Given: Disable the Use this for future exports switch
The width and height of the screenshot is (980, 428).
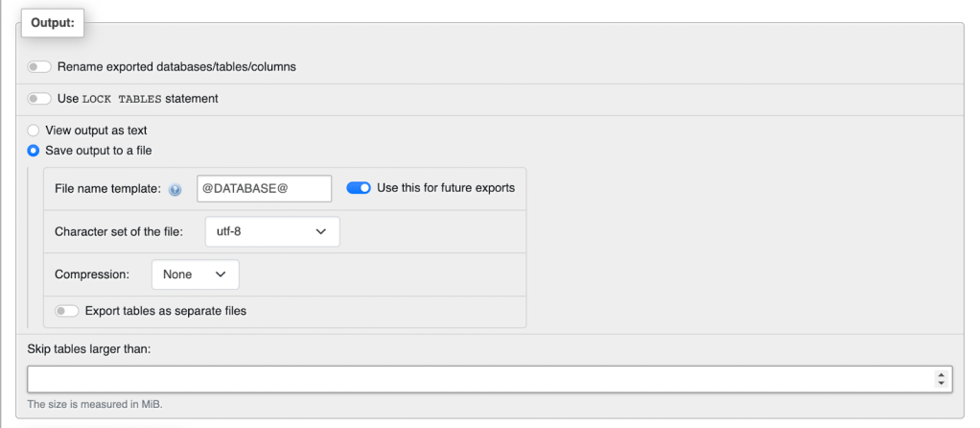Looking at the screenshot, I should [359, 188].
